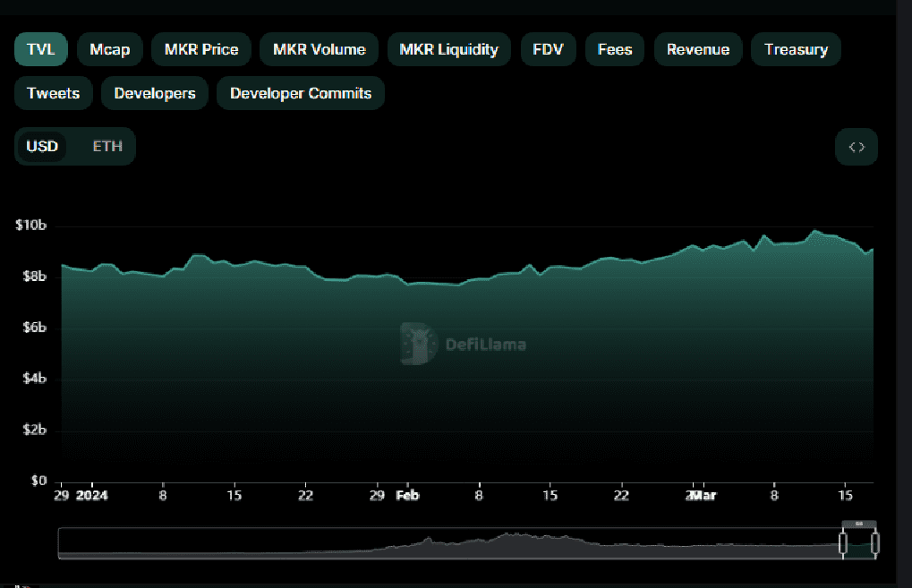Viewport: 912px width, 588px height.
Task: Toggle the Revenue metric chip
Action: point(698,49)
